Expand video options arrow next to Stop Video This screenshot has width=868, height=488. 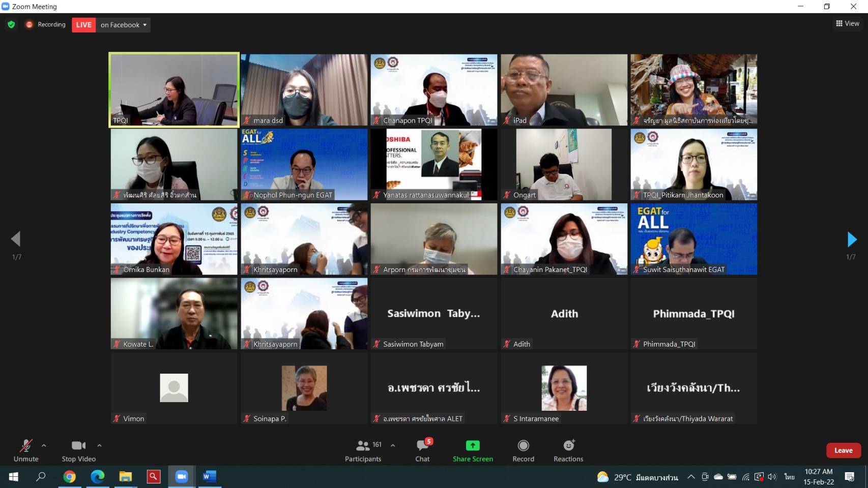coord(99,445)
